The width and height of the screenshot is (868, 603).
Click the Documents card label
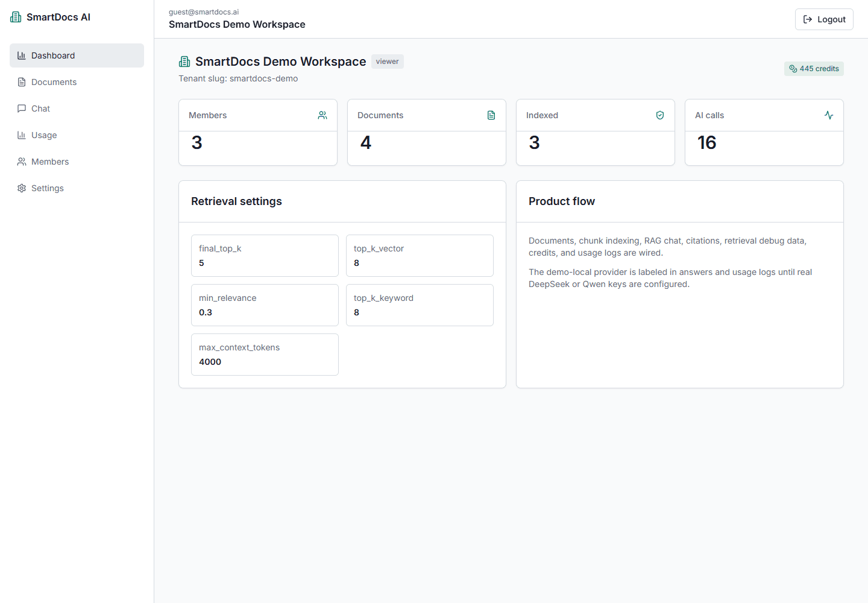tap(380, 115)
